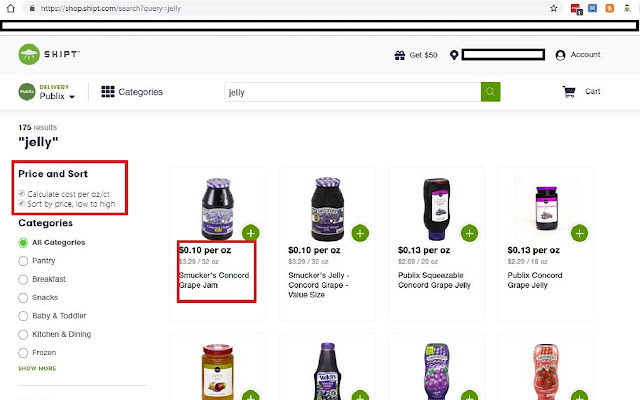This screenshot has height=400, width=640.
Task: Toggle Calculate cost per oz/ct checkbox
Action: (22, 193)
